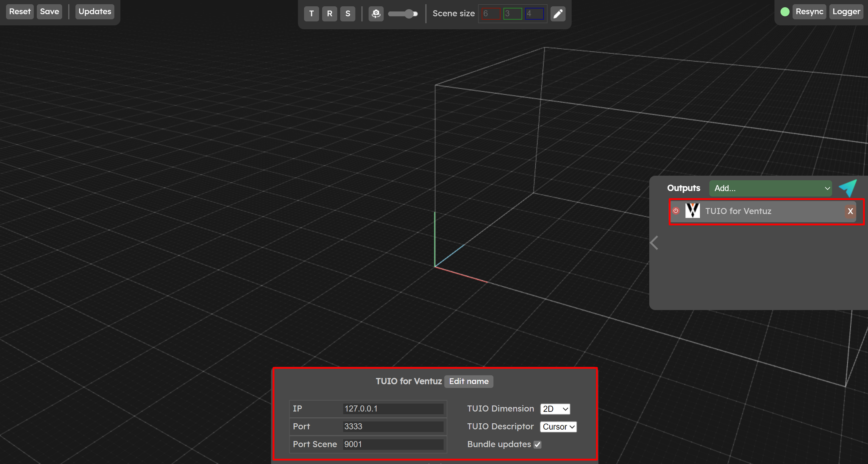
Task: Click the camera slider handle
Action: point(409,14)
